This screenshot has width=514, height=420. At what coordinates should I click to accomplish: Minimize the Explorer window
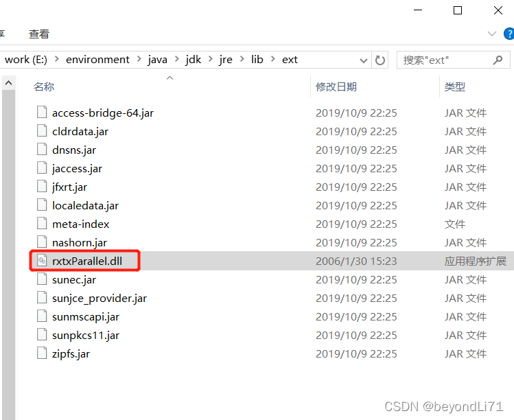click(418, 10)
